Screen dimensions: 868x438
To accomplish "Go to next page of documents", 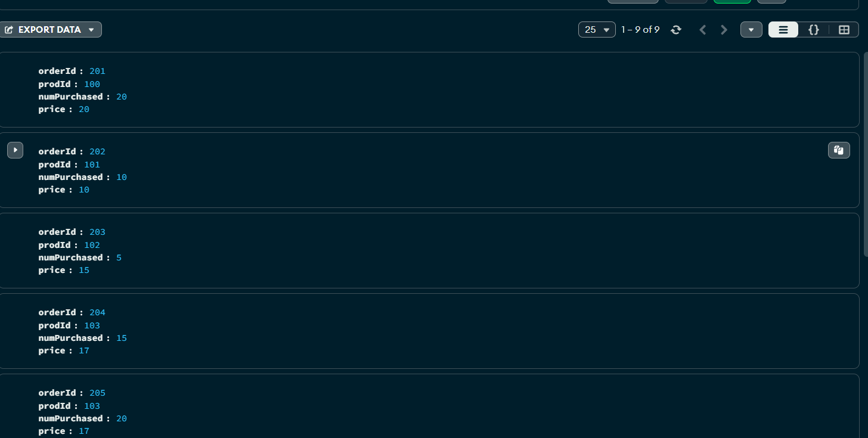I will click(724, 30).
